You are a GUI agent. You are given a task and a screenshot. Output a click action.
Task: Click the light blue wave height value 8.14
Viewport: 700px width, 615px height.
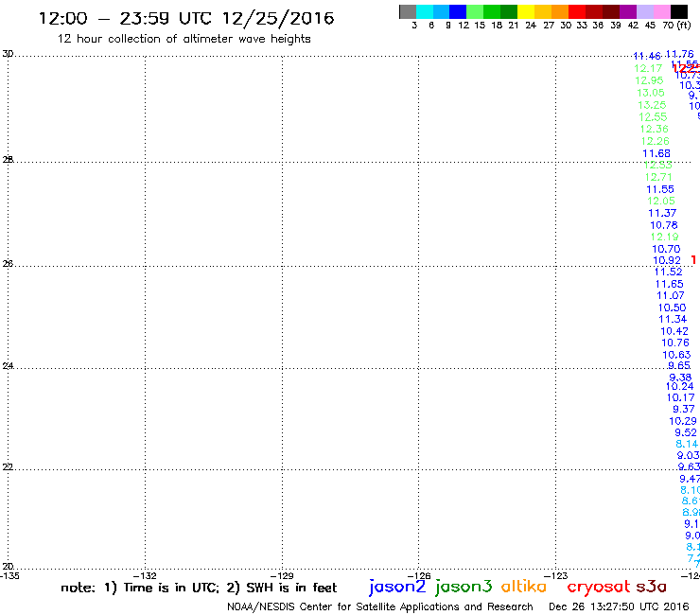click(687, 444)
